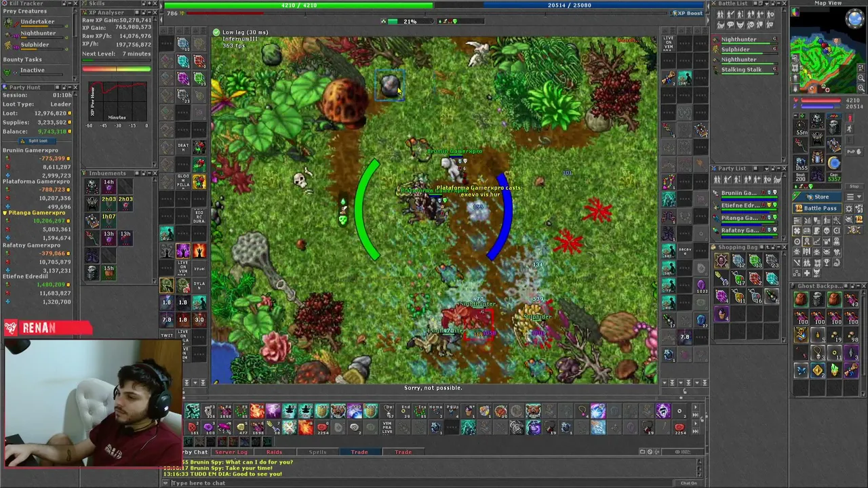Trigger the DYLAN hotkey slot
The height and width of the screenshot is (488, 868).
(x=199, y=285)
